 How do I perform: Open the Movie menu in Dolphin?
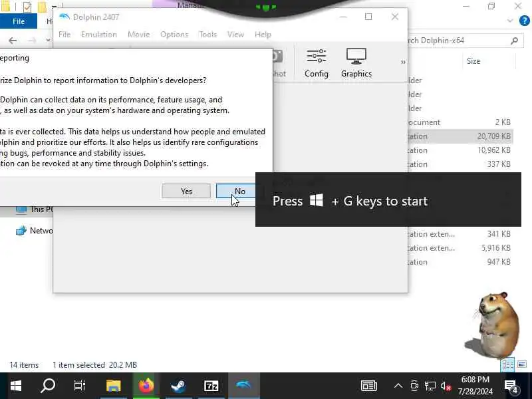click(x=139, y=35)
